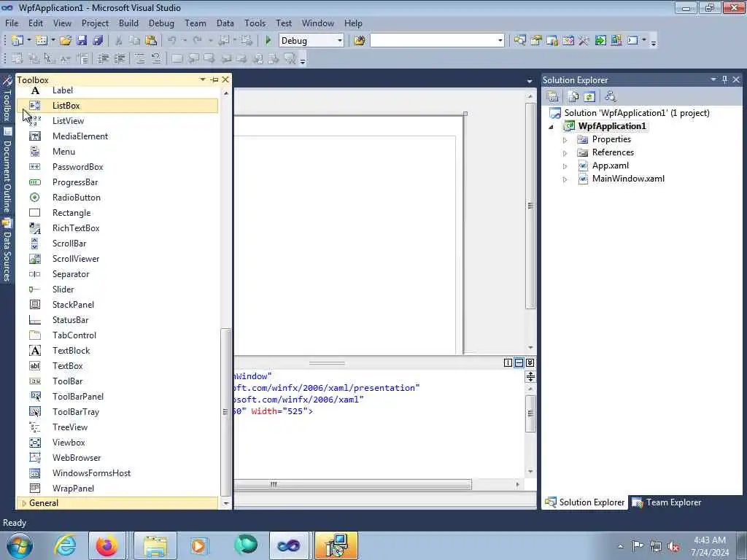Expand the Properties node in Solution Explorer

565,140
